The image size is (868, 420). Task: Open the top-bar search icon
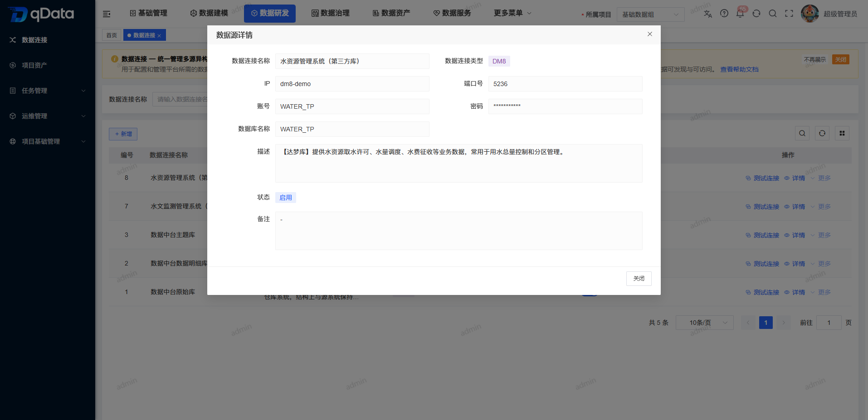[x=773, y=14]
